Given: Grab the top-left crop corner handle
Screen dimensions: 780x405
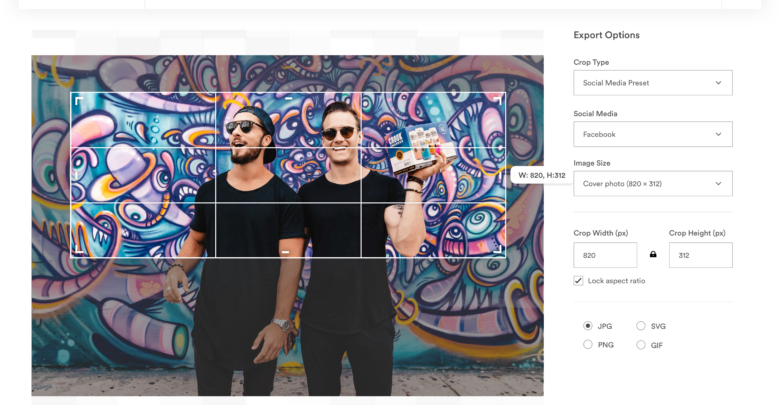Looking at the screenshot, I should [x=74, y=96].
